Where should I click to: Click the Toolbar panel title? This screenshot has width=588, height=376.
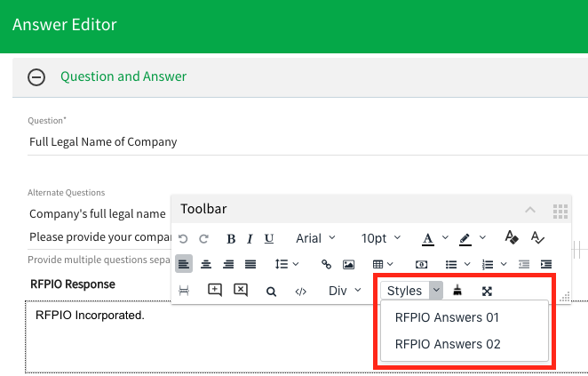[203, 209]
